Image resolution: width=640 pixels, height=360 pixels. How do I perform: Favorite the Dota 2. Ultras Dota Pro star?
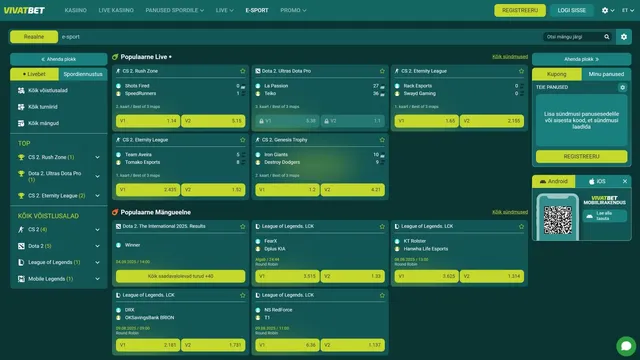[382, 71]
